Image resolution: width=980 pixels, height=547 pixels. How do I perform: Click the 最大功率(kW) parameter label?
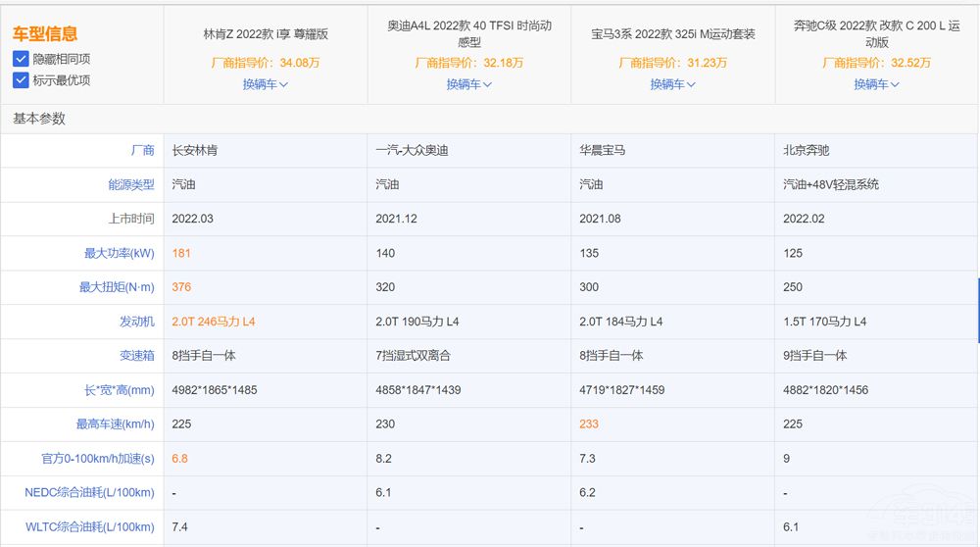tap(117, 253)
